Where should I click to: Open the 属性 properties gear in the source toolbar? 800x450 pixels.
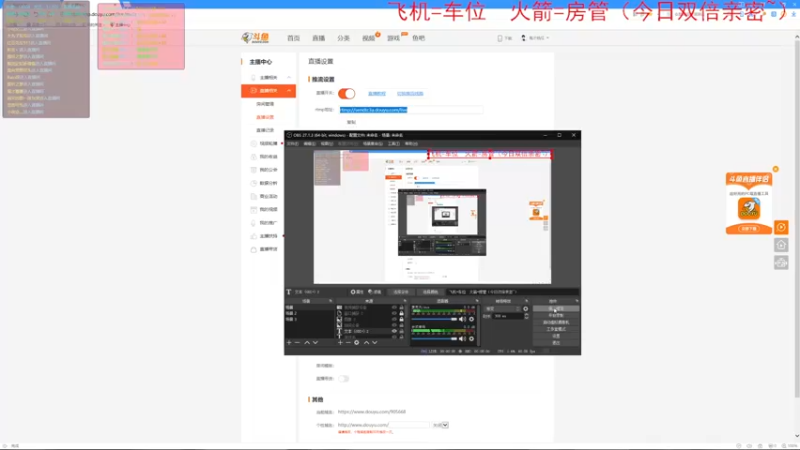click(x=353, y=292)
